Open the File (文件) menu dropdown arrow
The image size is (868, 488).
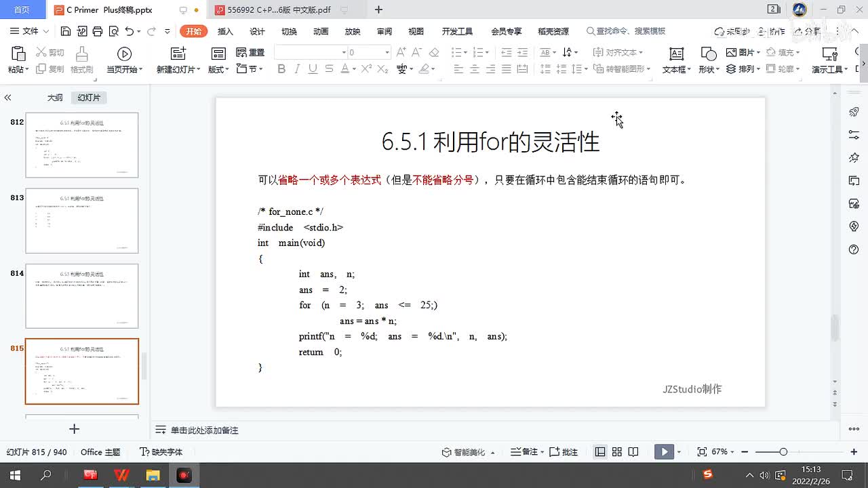tap(45, 31)
